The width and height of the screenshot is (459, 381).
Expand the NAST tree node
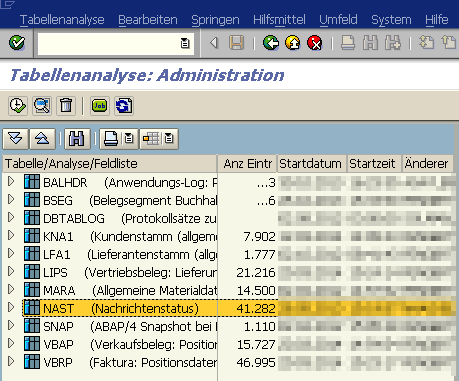click(x=11, y=308)
